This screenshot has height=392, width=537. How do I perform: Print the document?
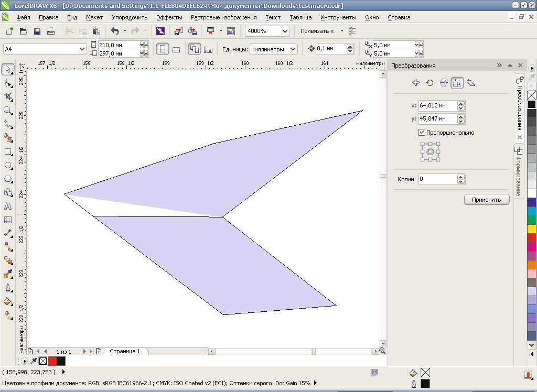[x=51, y=31]
